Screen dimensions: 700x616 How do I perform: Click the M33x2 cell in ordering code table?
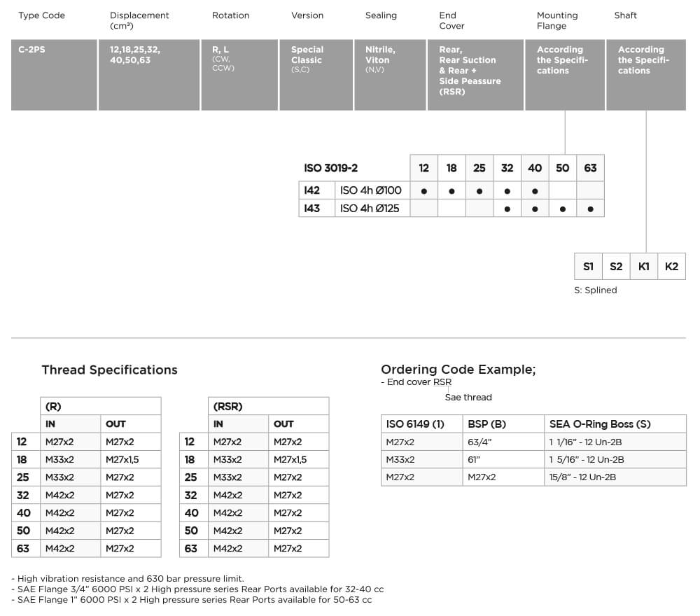422,459
